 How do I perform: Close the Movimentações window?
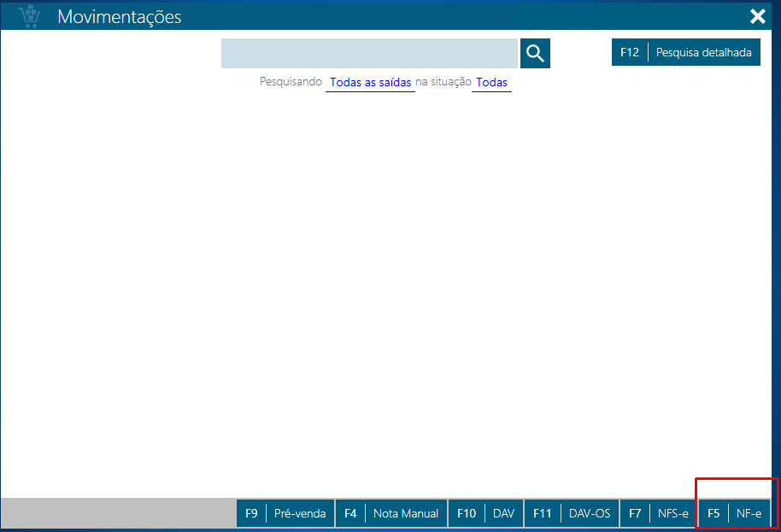(x=758, y=16)
